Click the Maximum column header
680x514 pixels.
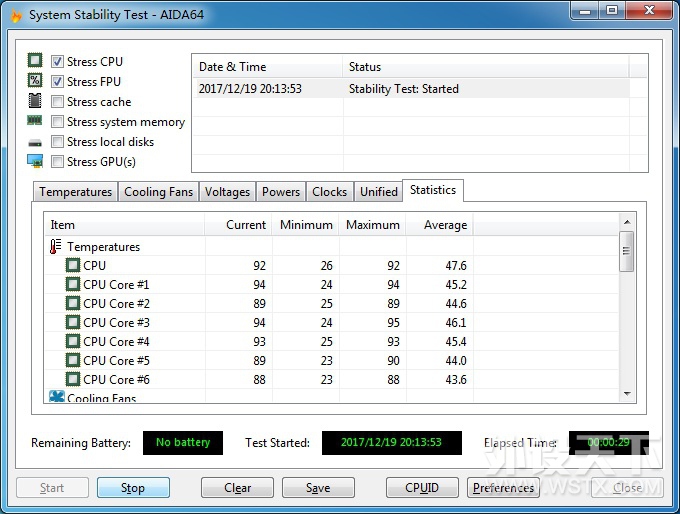(x=373, y=225)
